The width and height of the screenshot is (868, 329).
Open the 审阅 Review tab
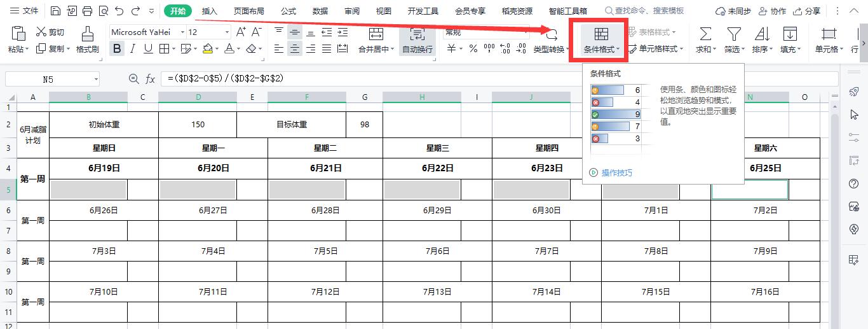point(352,11)
